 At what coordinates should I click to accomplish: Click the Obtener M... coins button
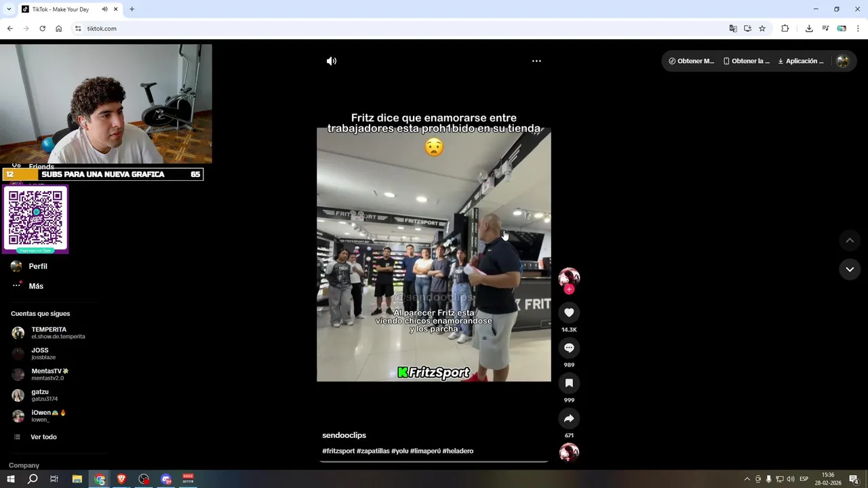click(691, 61)
